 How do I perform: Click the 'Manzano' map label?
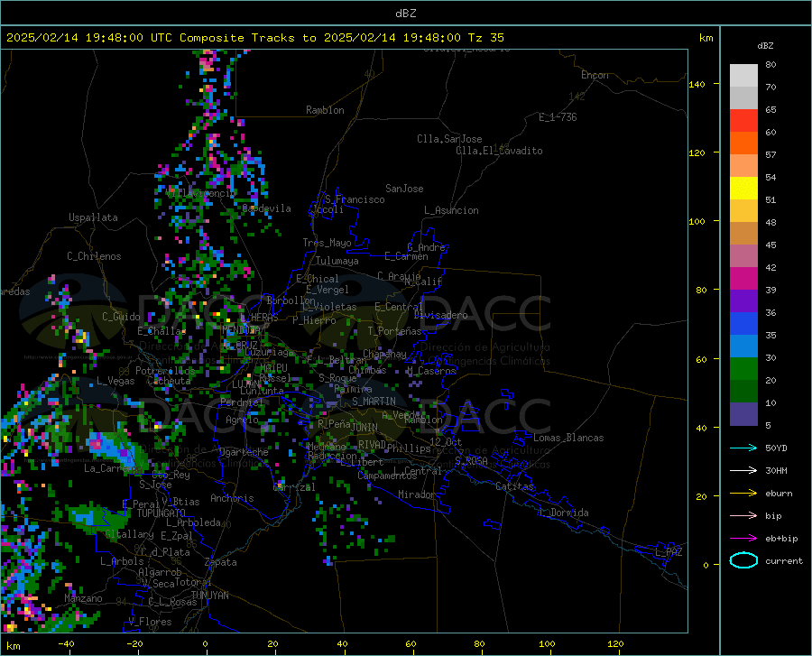83,598
